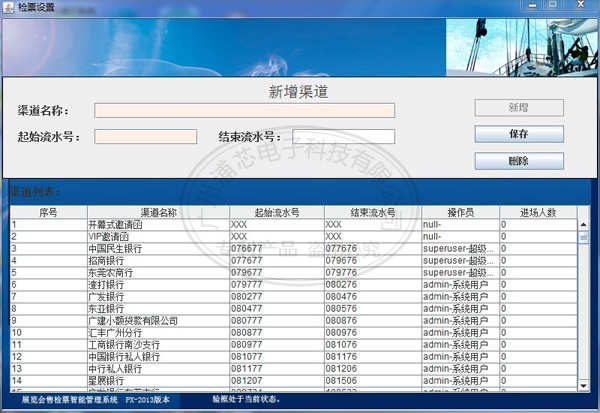The width and height of the screenshot is (600, 413).
Task: Click start serial cell 080277
Action: point(277,297)
